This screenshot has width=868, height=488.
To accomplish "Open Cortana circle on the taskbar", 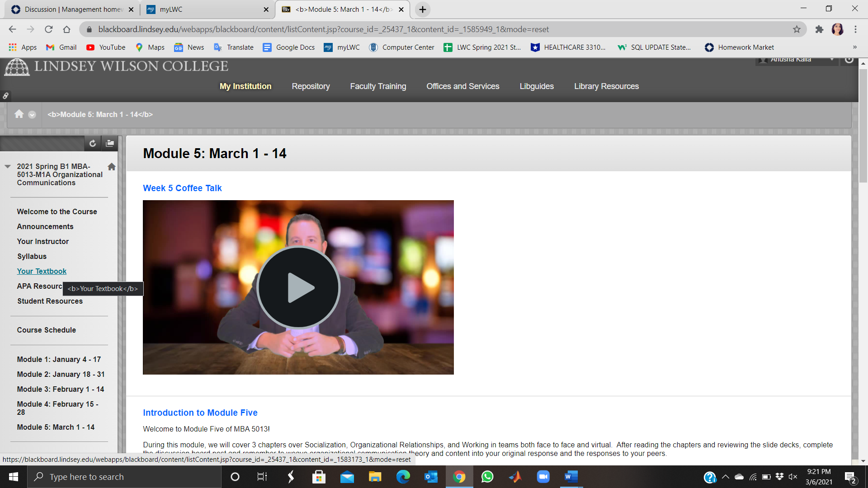I will [x=235, y=477].
